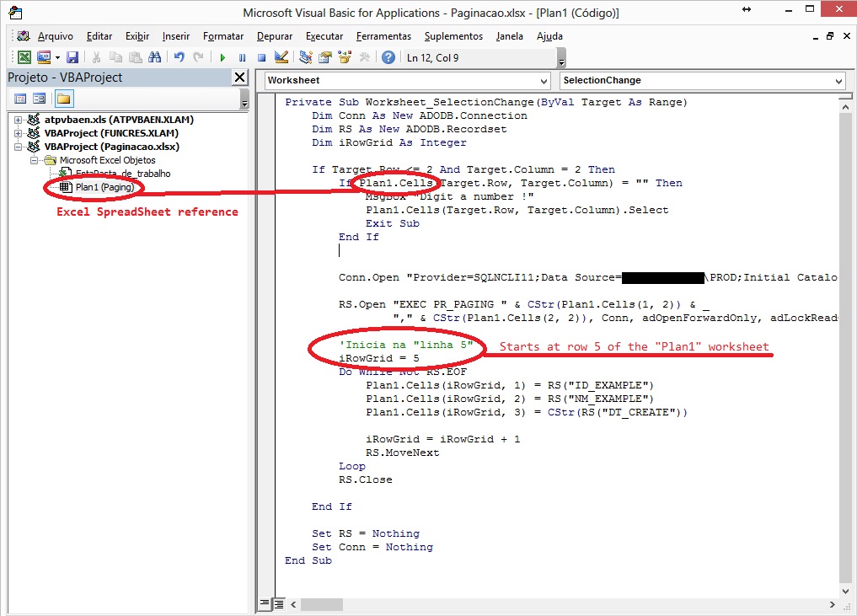Click the Undo arrow icon
Image resolution: width=857 pixels, height=616 pixels.
tap(179, 57)
